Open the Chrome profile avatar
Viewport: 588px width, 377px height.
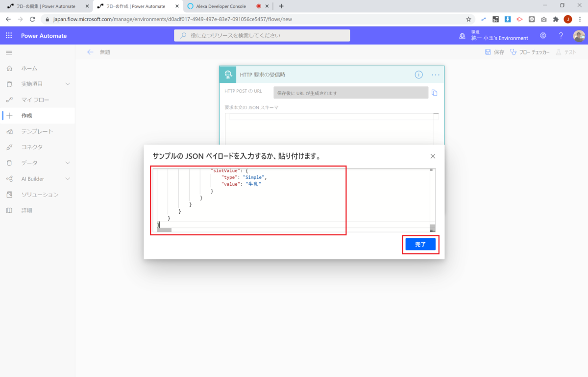(568, 19)
